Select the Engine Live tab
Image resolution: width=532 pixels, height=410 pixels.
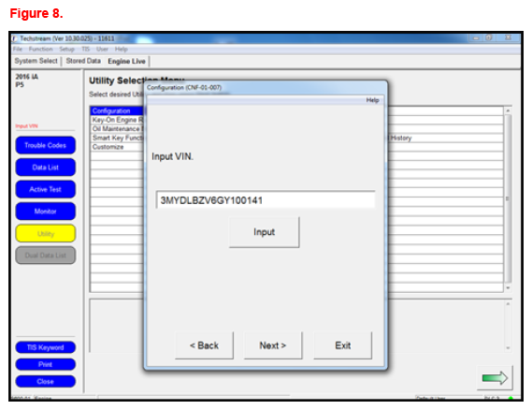tap(126, 61)
